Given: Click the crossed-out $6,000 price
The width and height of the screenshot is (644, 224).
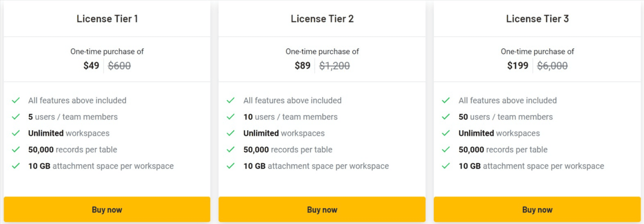Looking at the screenshot, I should pyautogui.click(x=552, y=66).
